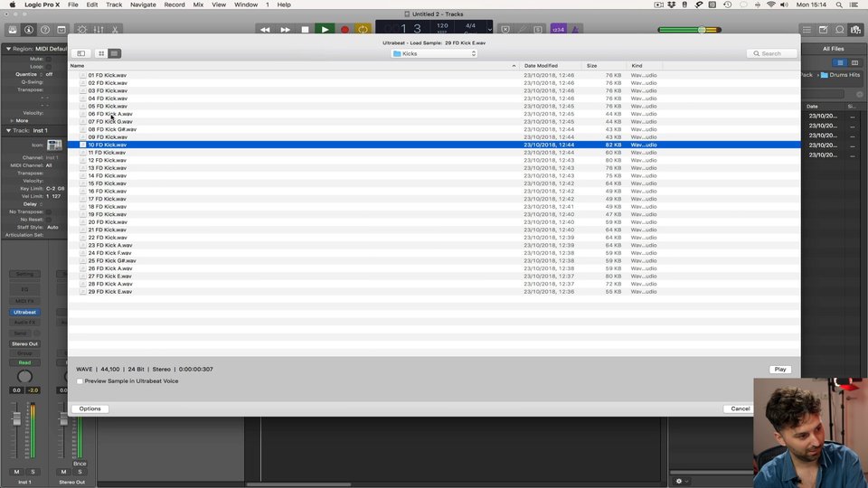Open the Edit menu

point(92,5)
